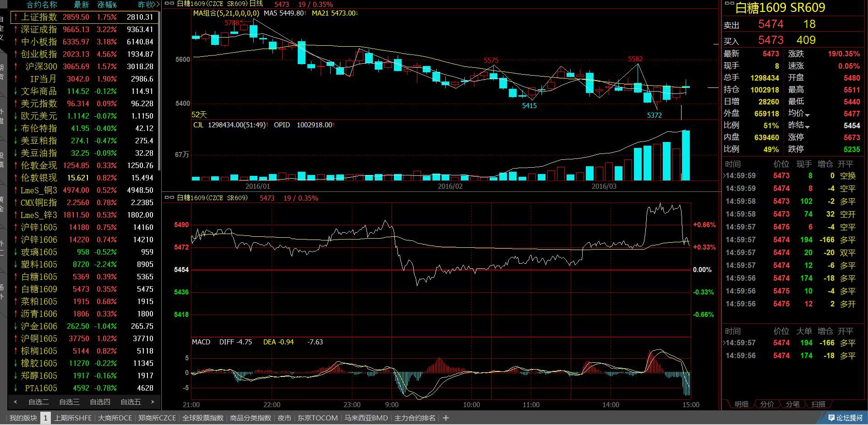
Task: Add a new board with the plus icon
Action: (446, 418)
